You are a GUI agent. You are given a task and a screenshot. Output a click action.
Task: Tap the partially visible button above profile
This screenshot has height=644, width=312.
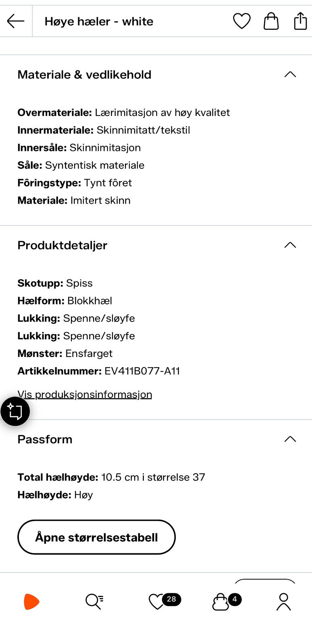point(265,581)
